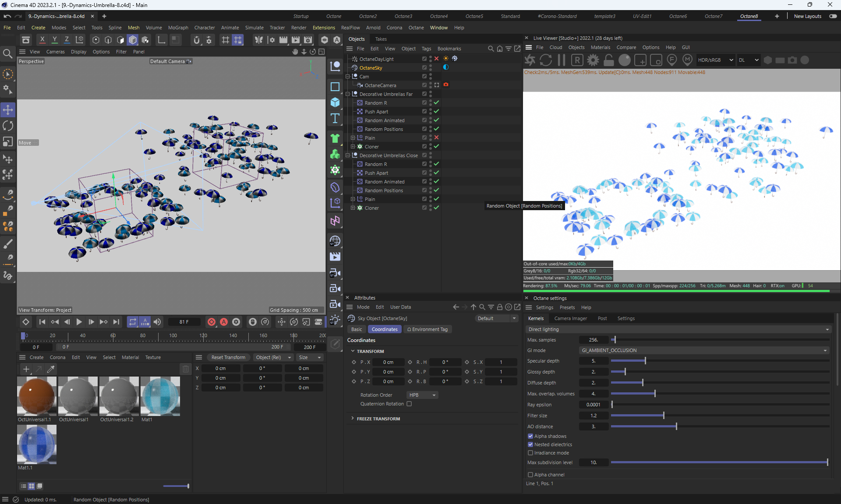Viewport: 841px width, 504px height.
Task: Click the Reset Transform button
Action: (x=228, y=357)
